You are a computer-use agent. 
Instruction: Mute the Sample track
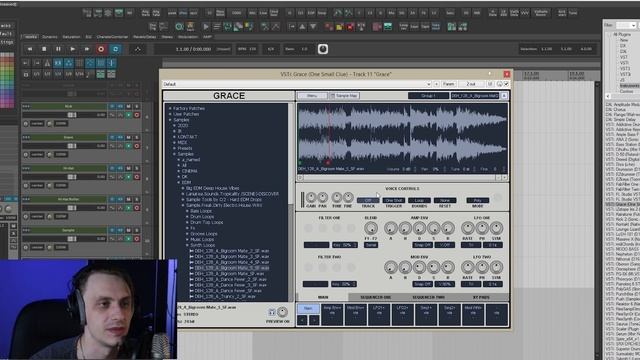[129, 230]
